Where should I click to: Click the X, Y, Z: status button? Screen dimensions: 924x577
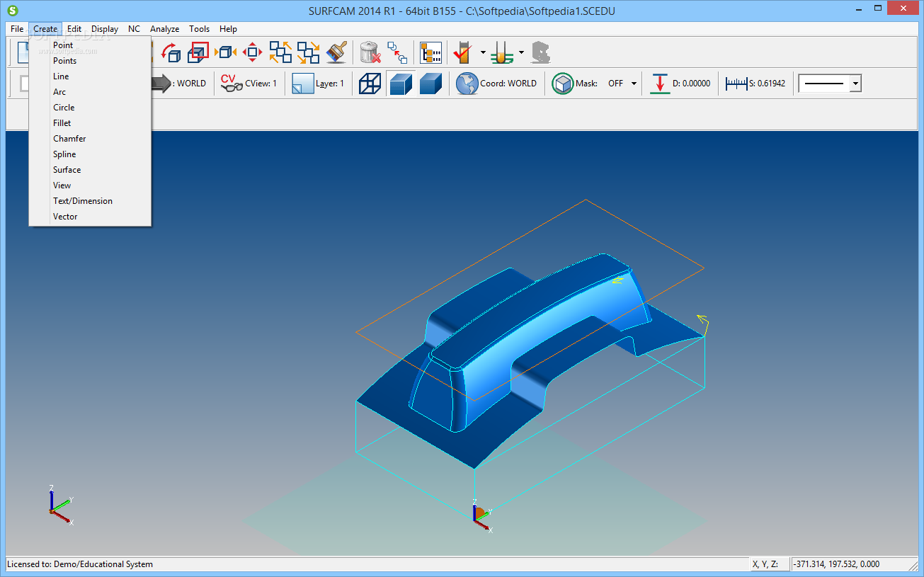tap(770, 564)
